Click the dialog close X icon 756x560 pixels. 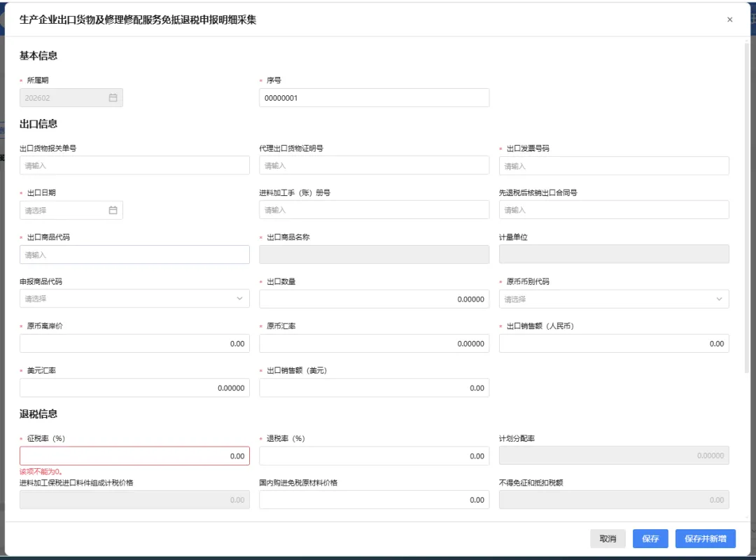tap(729, 20)
